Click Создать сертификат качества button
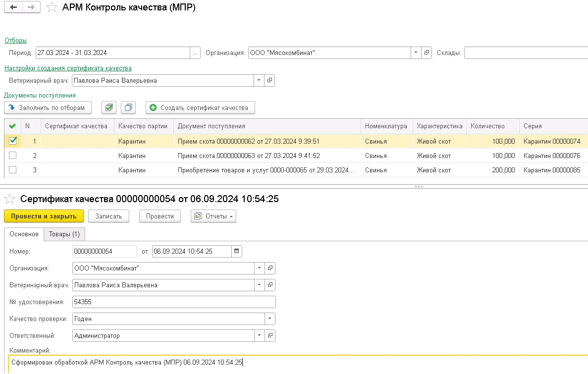588x374 pixels. (200, 107)
